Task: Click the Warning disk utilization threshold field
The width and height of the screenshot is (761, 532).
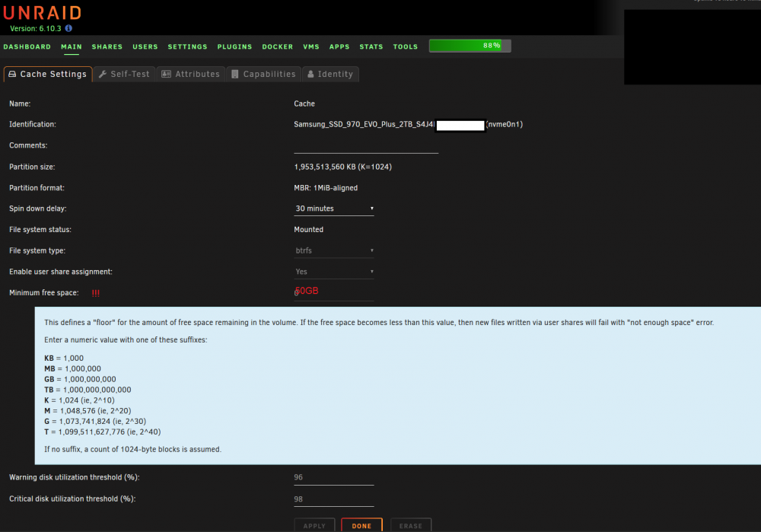Action: [x=334, y=478]
